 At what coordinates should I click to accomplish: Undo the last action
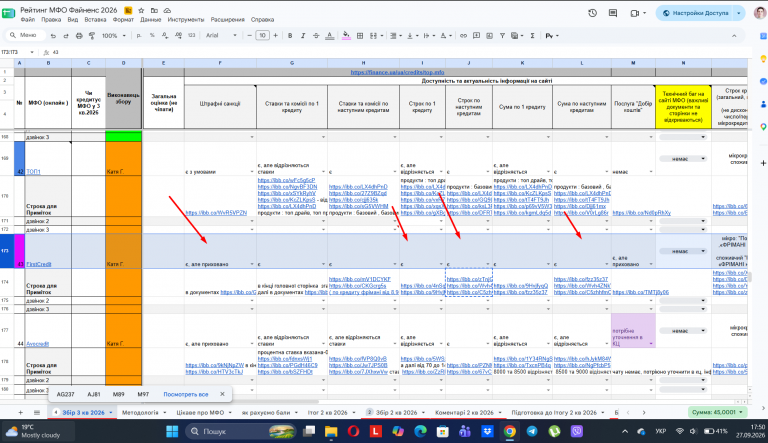coord(53,36)
